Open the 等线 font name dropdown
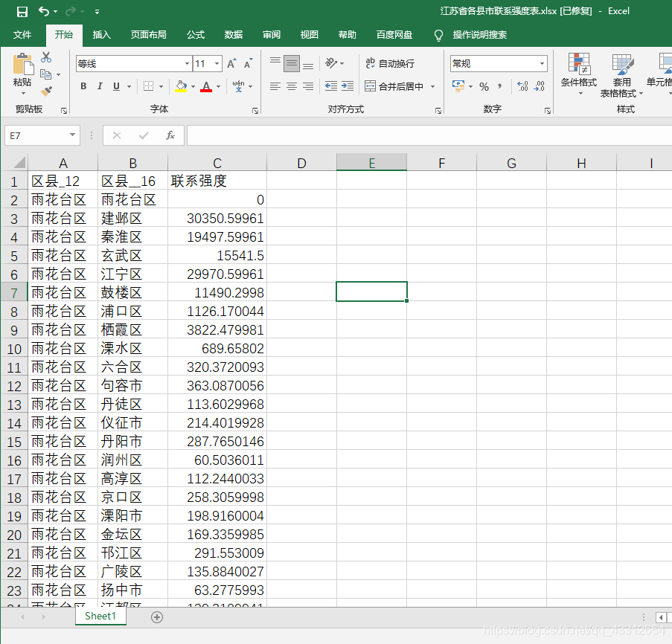Screen dimensions: 672x644 [x=187, y=64]
